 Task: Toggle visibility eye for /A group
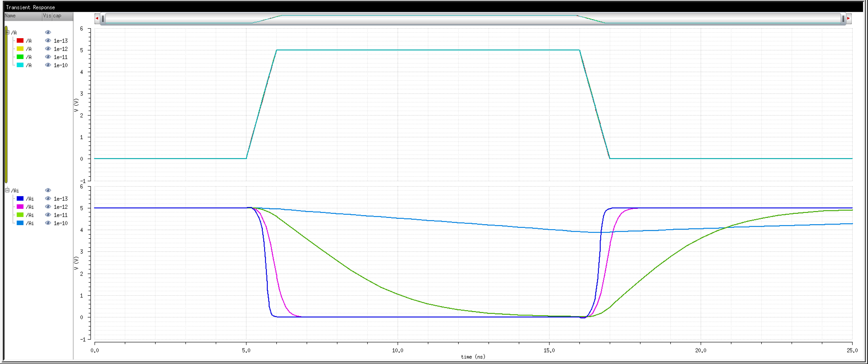[x=48, y=32]
